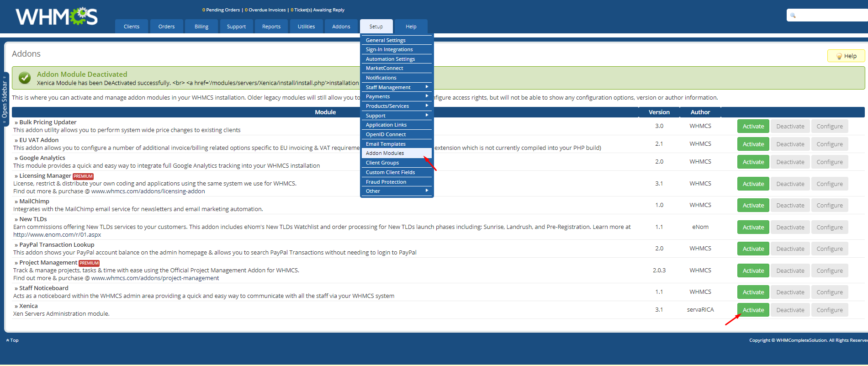Select OpenID Connect menu entry

click(397, 134)
